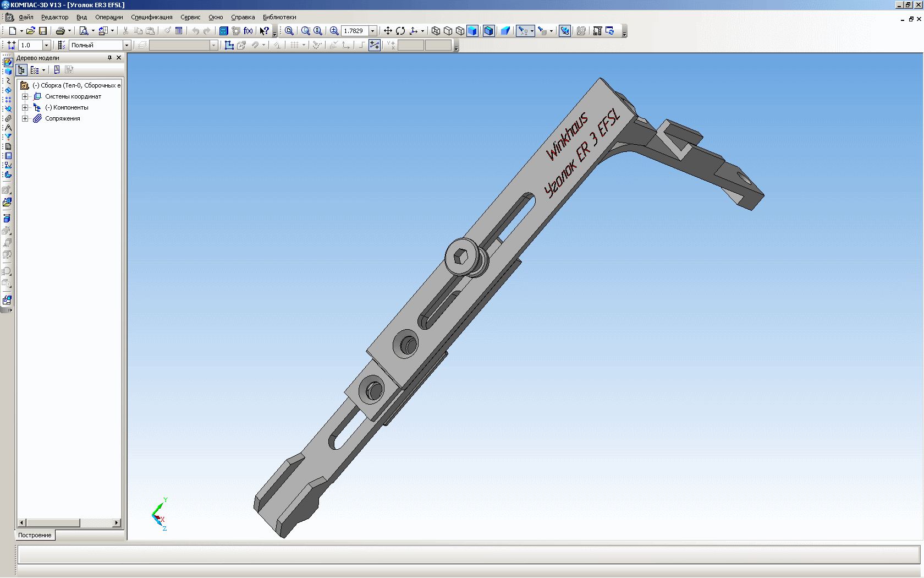Open the view orientation dropdown arrow
This screenshot has width=924, height=578.
422,31
